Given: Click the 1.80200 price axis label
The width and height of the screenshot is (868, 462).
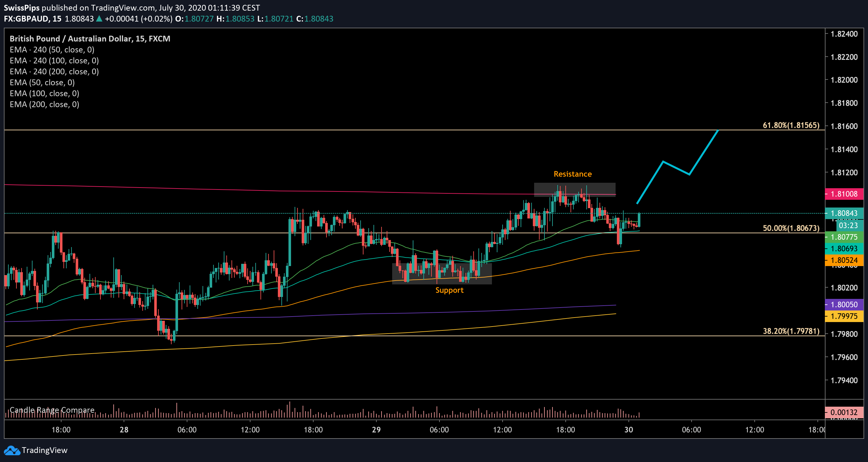Looking at the screenshot, I should [x=844, y=288].
